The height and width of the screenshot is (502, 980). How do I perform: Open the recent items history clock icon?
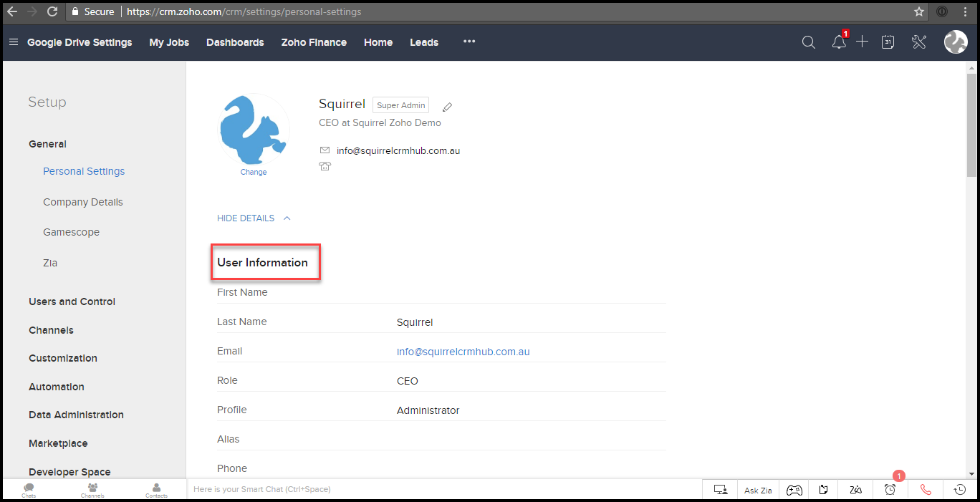coord(961,490)
